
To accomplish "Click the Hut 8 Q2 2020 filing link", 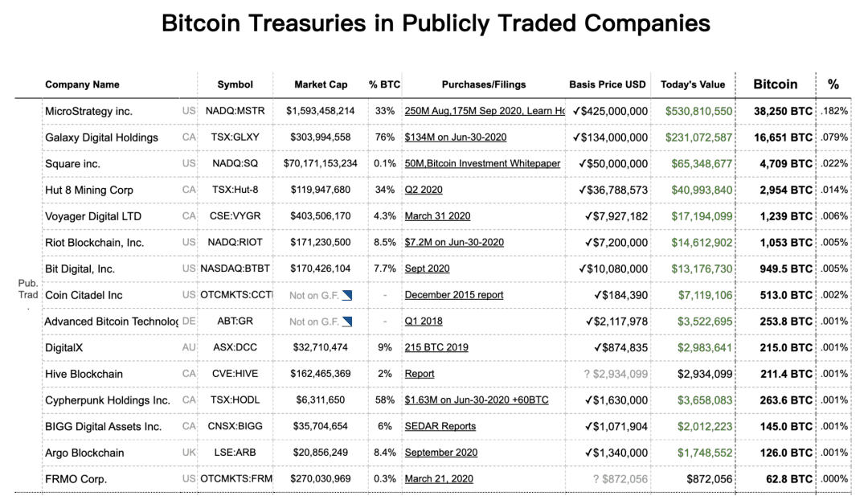I will coord(424,190).
